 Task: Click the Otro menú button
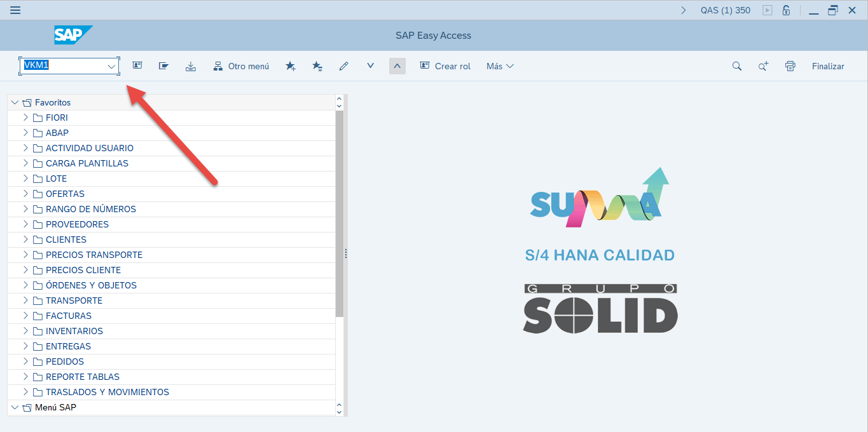(x=241, y=66)
